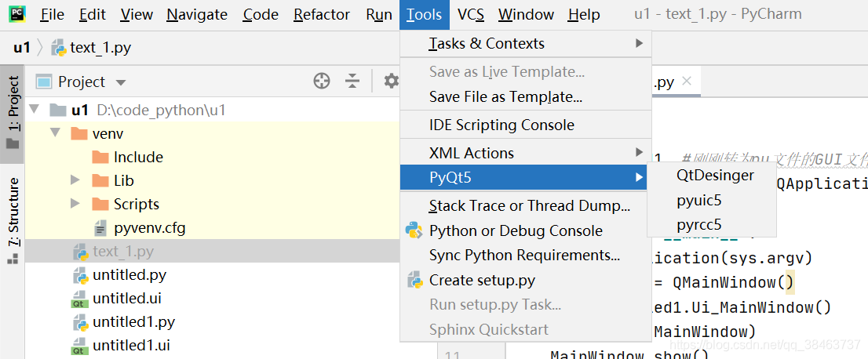Close the open editor tab
Image resolution: width=868 pixels, height=359 pixels.
[687, 82]
